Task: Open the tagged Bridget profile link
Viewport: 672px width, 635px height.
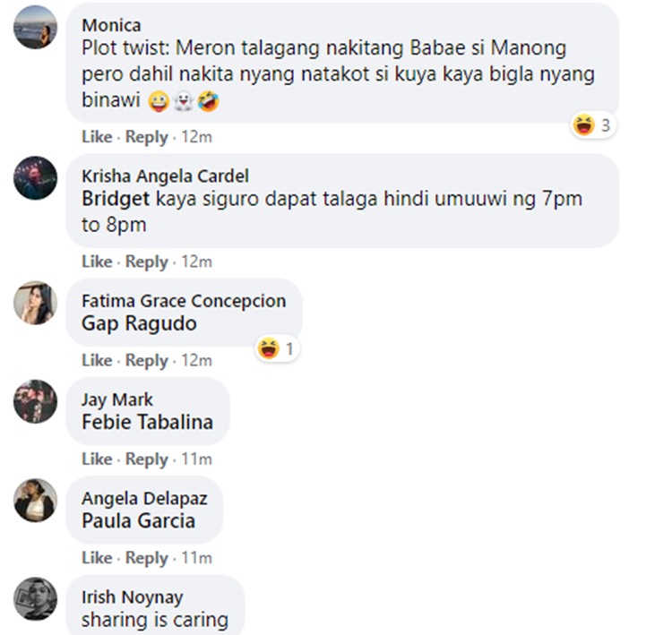Action: (116, 199)
